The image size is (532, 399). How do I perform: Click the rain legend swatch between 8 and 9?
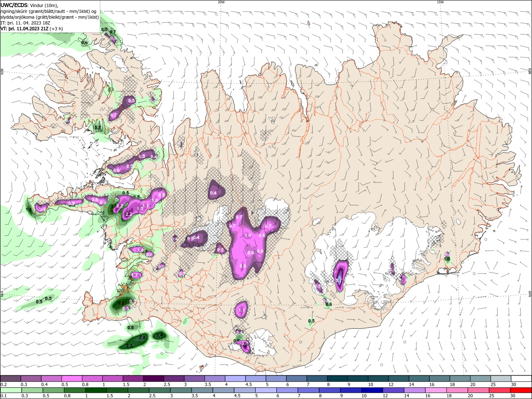pyautogui.click(x=330, y=390)
